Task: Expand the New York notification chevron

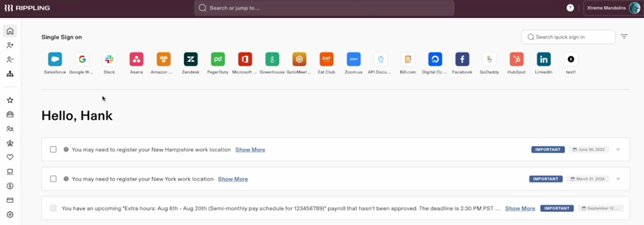Action: (x=618, y=179)
